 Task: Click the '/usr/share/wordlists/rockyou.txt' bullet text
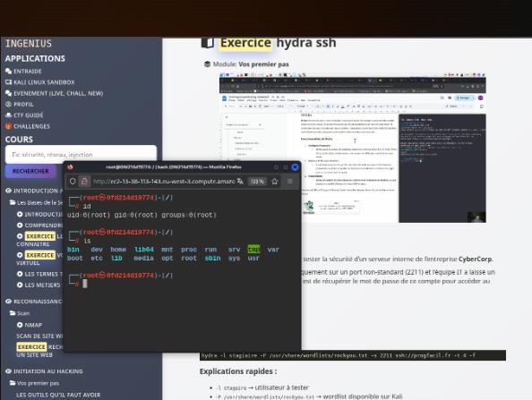click(269, 396)
